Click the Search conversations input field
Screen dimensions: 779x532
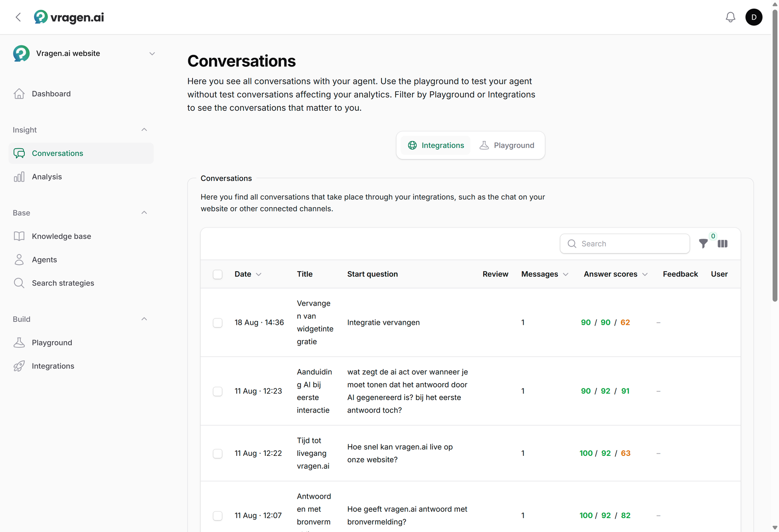[x=624, y=244]
